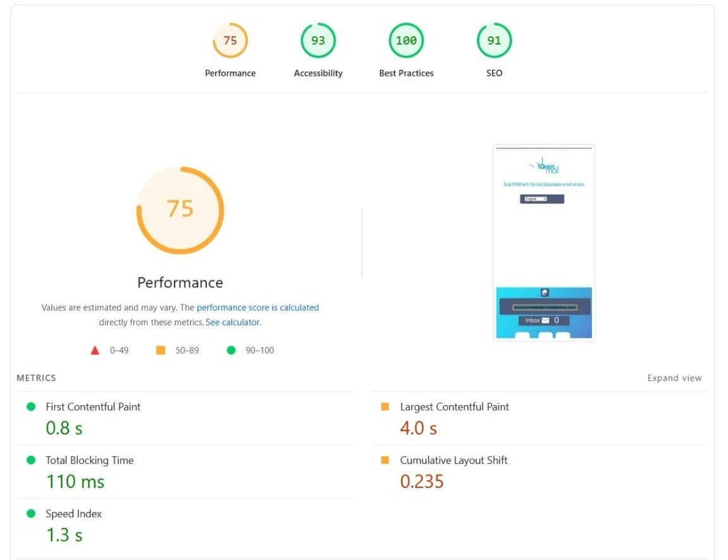Click the green status icon beside First Contentful Paint
This screenshot has height=560, width=728.
coord(31,406)
